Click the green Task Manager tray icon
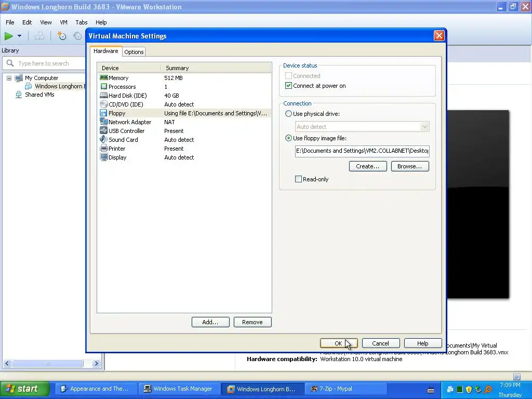This screenshot has height=399, width=532. tap(460, 390)
